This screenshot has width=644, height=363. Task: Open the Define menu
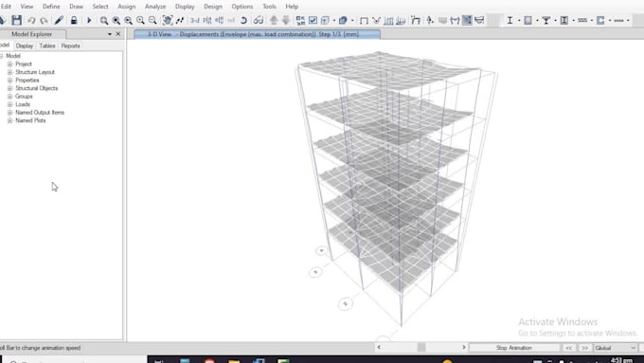[51, 7]
